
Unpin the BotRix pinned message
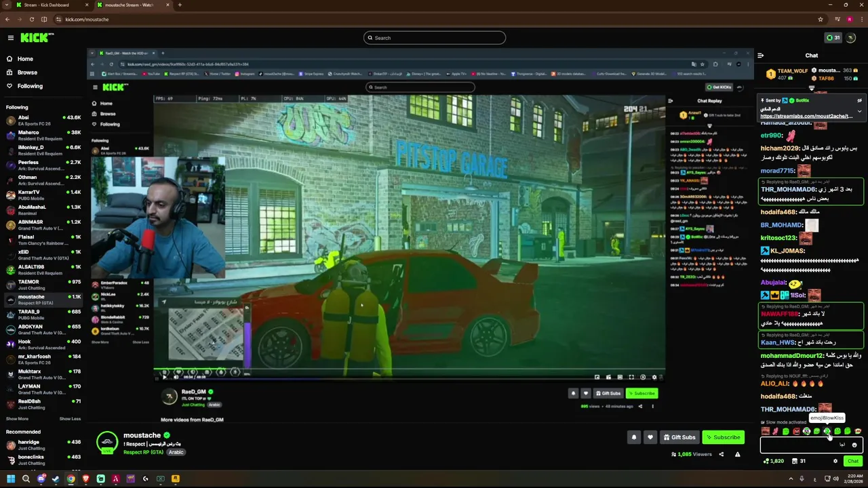point(859,100)
